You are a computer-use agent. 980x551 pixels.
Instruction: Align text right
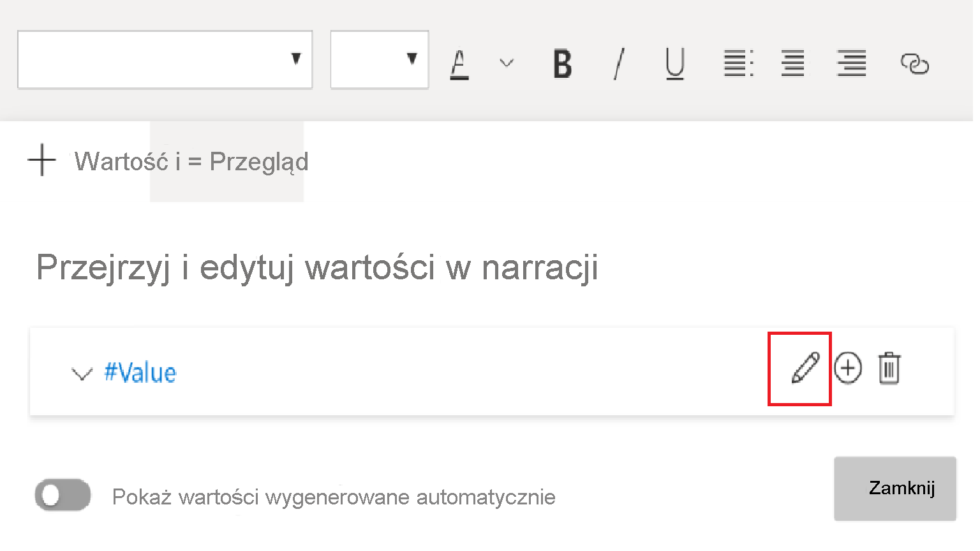(x=852, y=63)
